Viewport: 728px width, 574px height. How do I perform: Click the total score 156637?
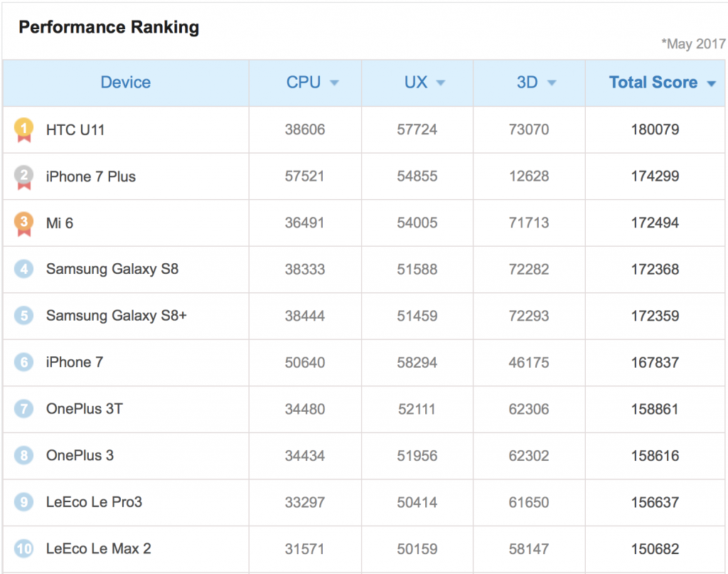[x=655, y=502]
